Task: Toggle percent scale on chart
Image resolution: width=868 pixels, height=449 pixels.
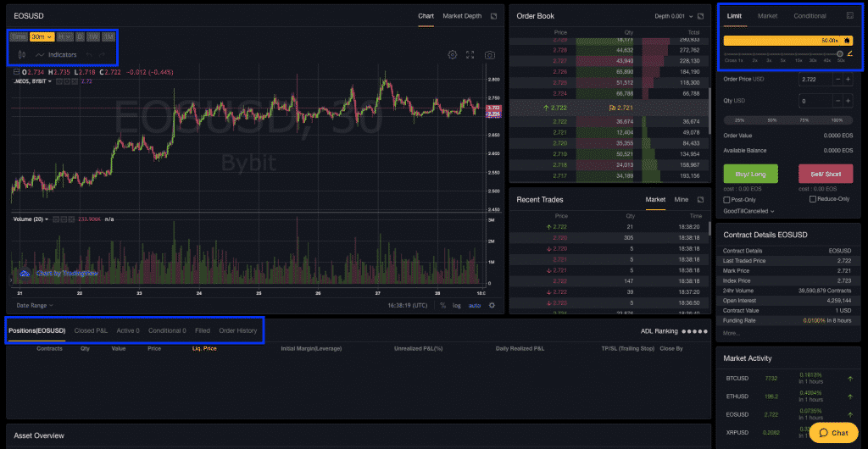Action: (x=442, y=305)
